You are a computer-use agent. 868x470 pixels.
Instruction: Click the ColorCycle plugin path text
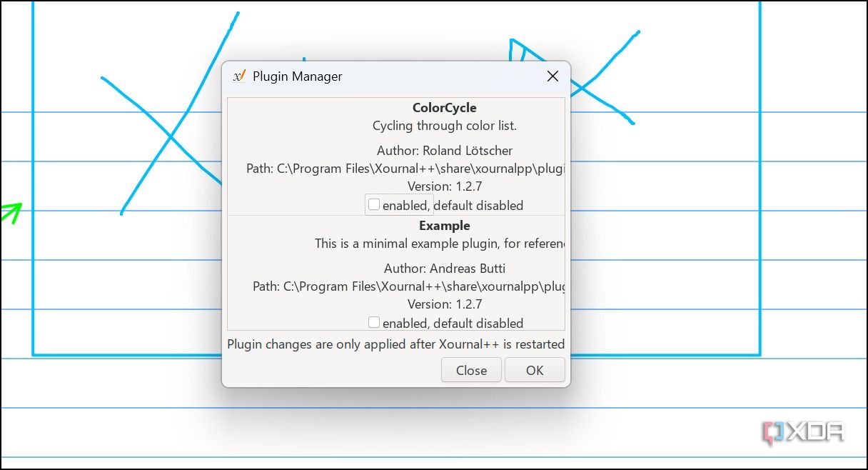(x=405, y=169)
